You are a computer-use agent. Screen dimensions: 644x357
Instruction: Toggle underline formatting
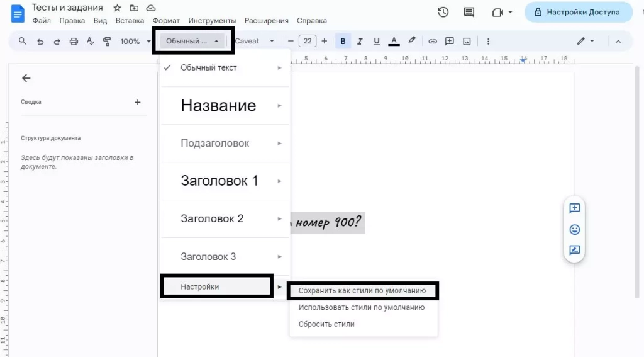pyautogui.click(x=376, y=41)
